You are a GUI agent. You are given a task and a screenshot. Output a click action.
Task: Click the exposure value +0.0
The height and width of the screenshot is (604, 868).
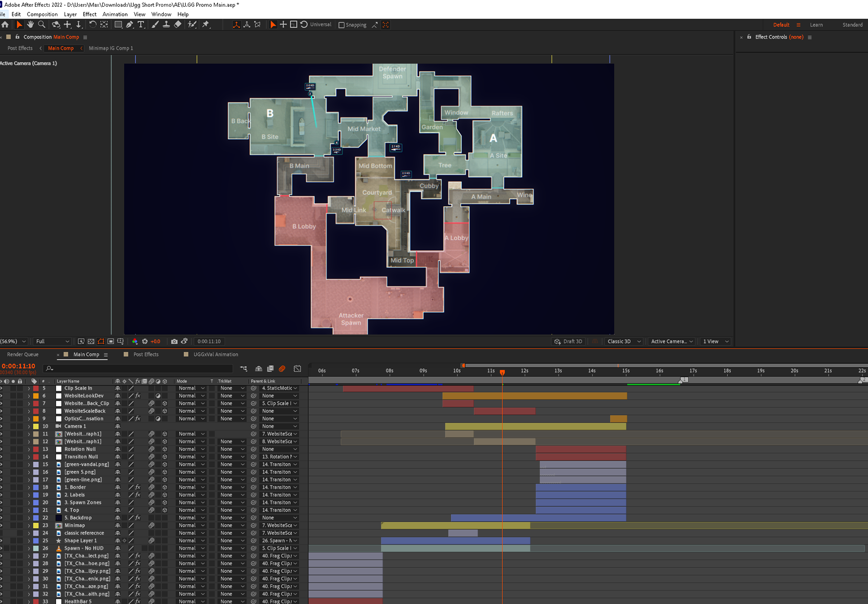(156, 341)
